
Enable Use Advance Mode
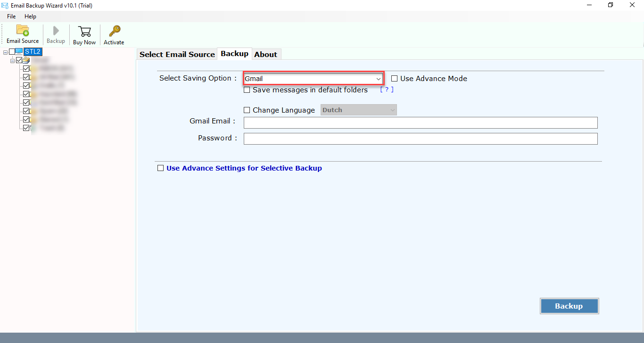pyautogui.click(x=395, y=78)
